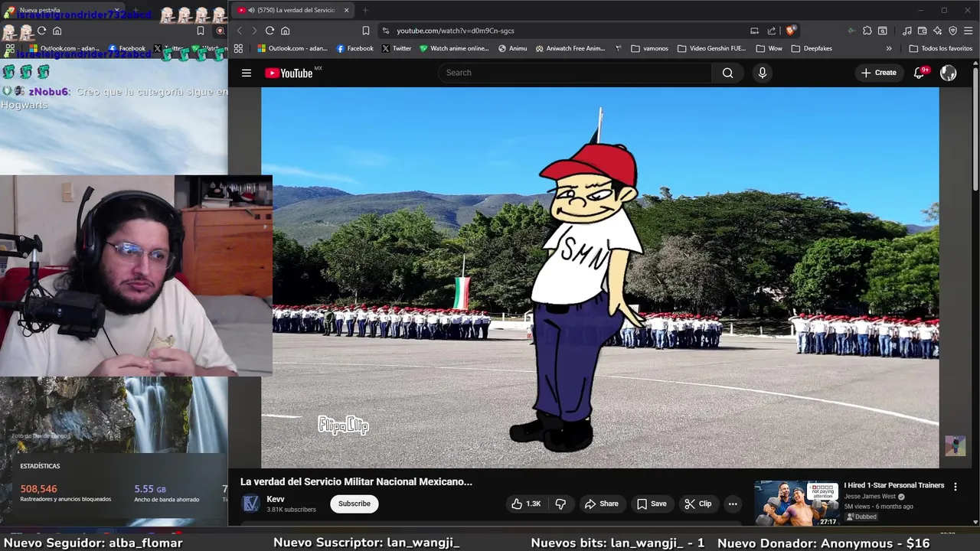Open Todos los favoritos folder
Viewport: 980px width, 551px height.
[x=940, y=48]
